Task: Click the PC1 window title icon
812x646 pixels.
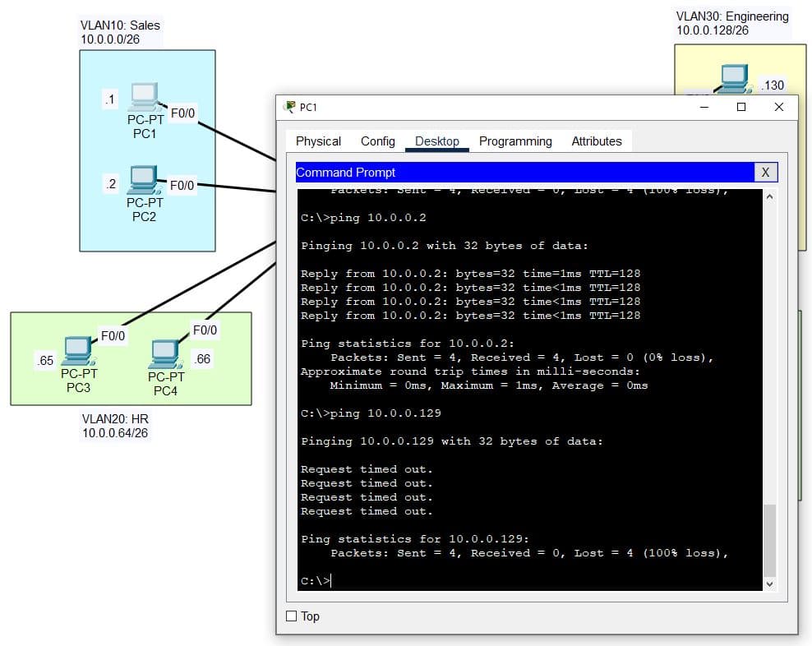Action: pyautogui.click(x=289, y=107)
